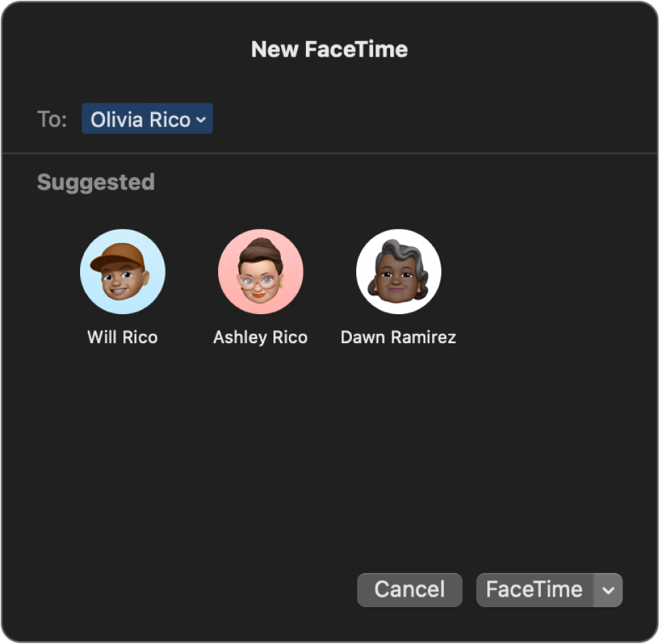Expand the arrow beside the FaceTime button
The image size is (660, 644).
608,590
